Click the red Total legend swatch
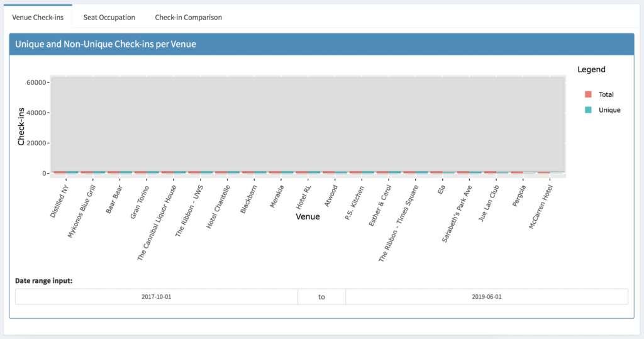 point(588,94)
